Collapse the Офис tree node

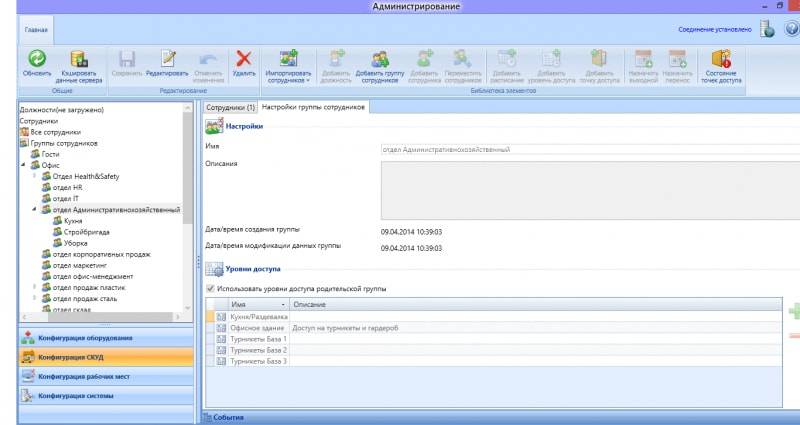point(23,165)
